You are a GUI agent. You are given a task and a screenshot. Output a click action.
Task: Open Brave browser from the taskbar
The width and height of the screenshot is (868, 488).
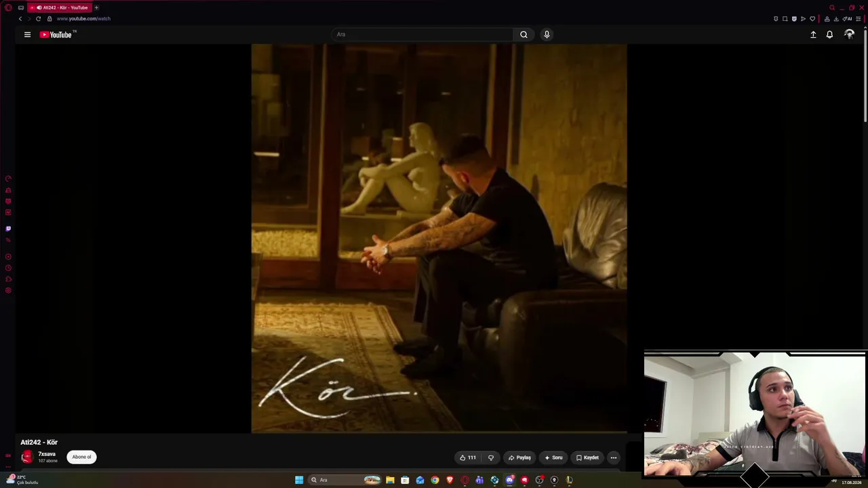click(450, 480)
